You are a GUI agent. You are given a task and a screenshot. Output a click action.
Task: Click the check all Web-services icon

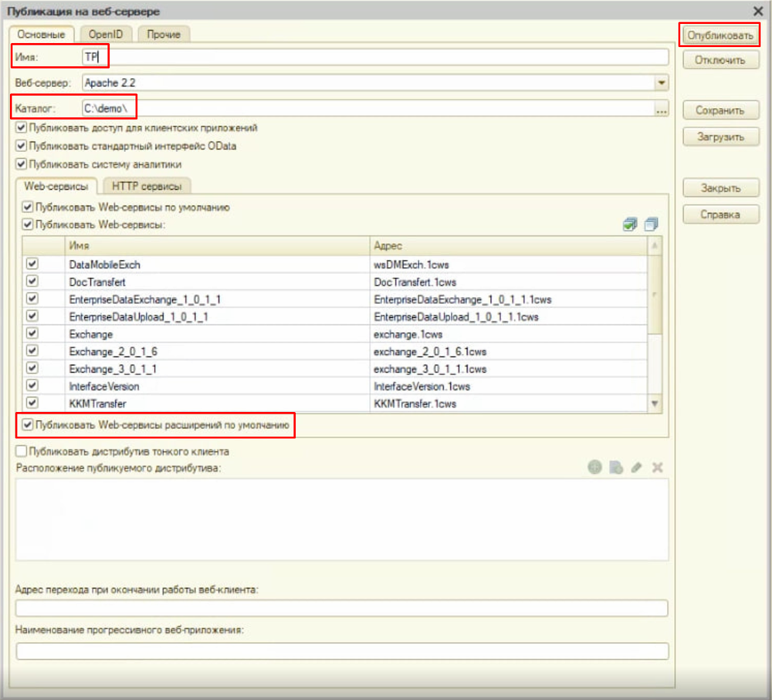(x=630, y=225)
